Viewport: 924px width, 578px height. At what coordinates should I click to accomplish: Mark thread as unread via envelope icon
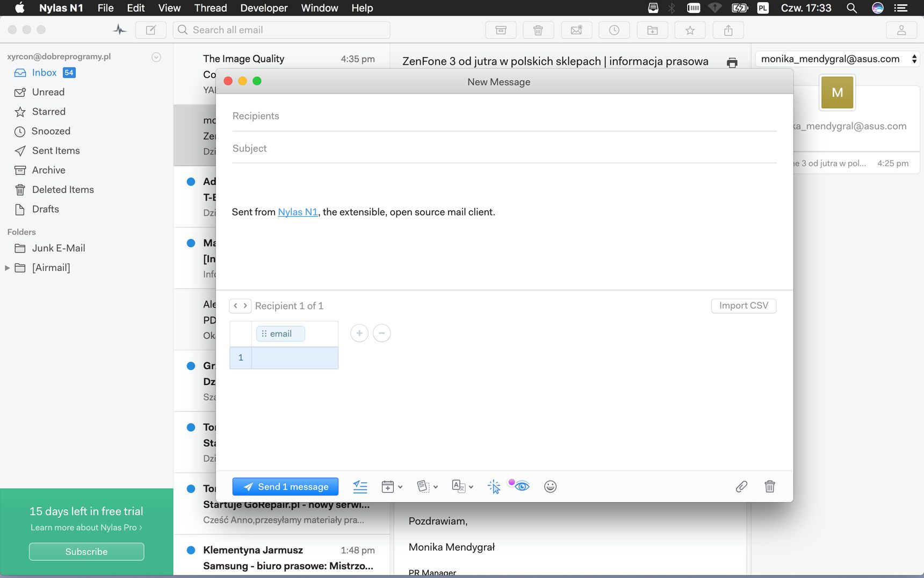pos(576,30)
